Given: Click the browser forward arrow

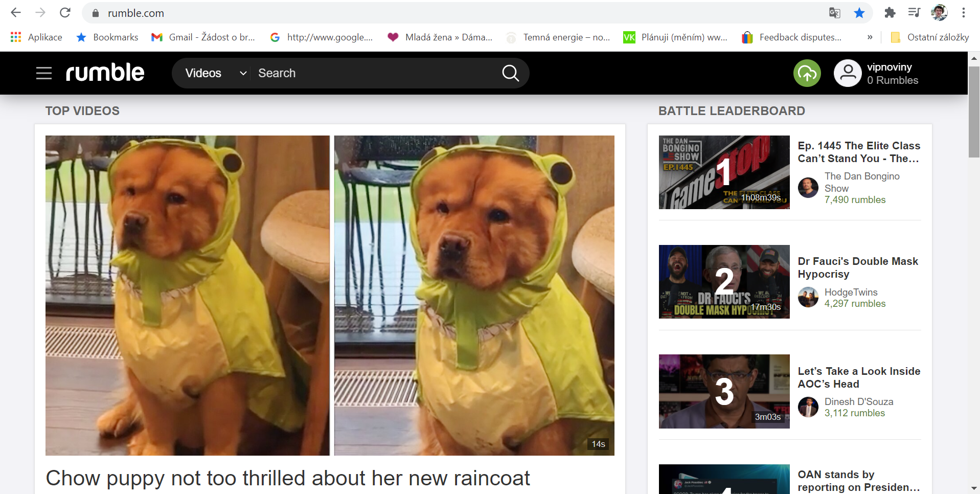Looking at the screenshot, I should [40, 13].
